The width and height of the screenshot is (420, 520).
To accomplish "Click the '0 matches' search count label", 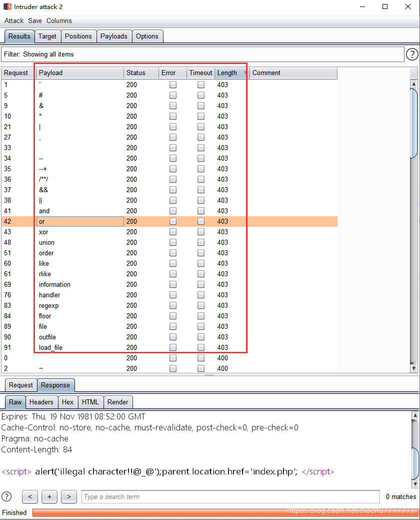I will coord(401,497).
